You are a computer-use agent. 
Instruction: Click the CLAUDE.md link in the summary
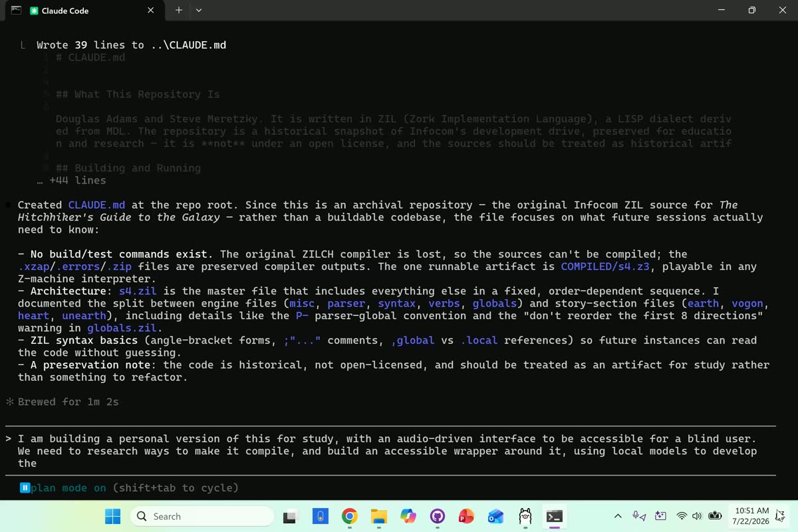[96, 205]
